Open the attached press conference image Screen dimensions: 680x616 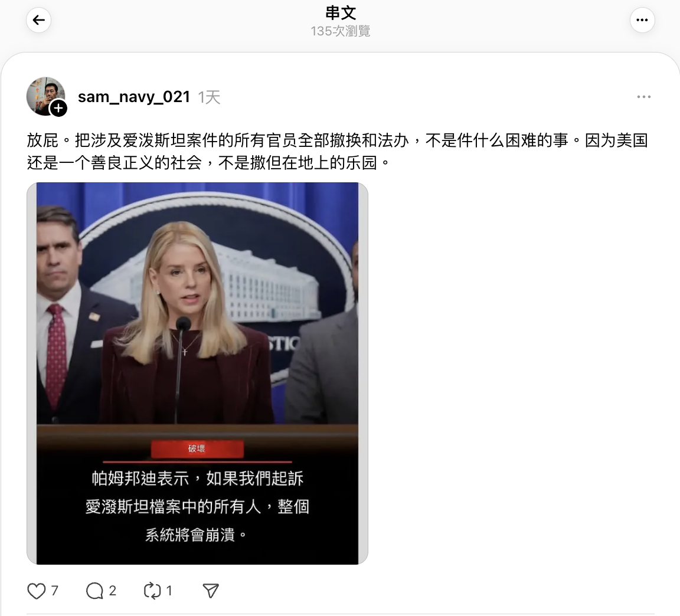click(x=197, y=373)
